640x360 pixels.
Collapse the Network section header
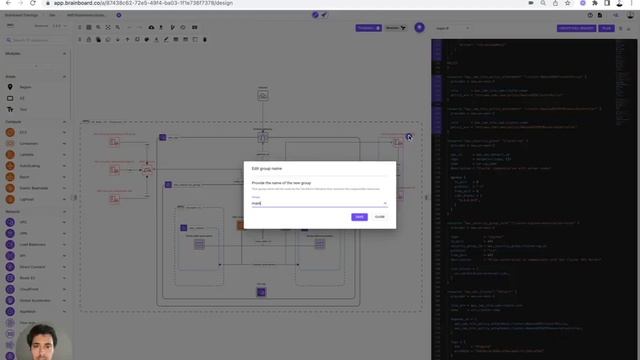tap(64, 211)
